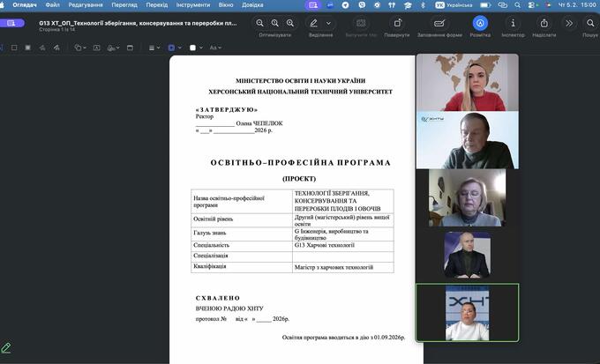Click the green pencil icon at bottom left

coord(7,348)
